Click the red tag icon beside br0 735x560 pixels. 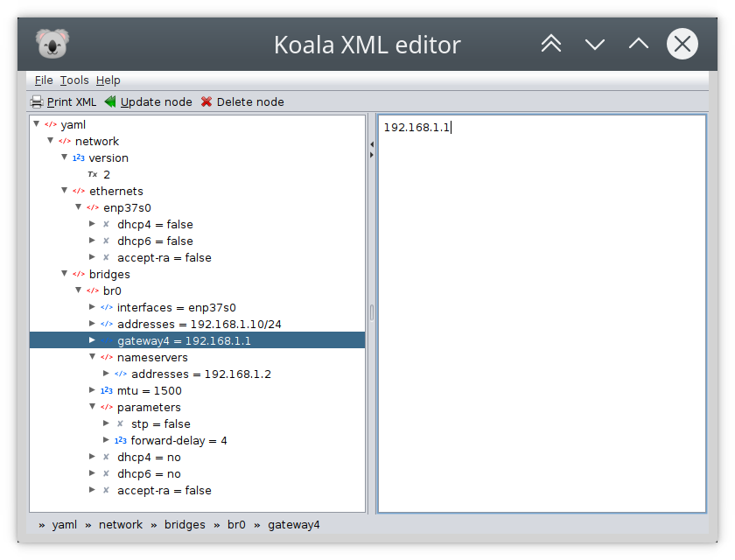tap(93, 291)
